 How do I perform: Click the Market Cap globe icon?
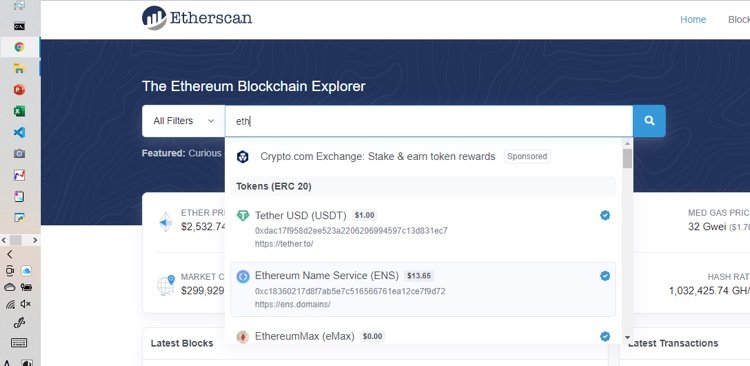point(165,285)
